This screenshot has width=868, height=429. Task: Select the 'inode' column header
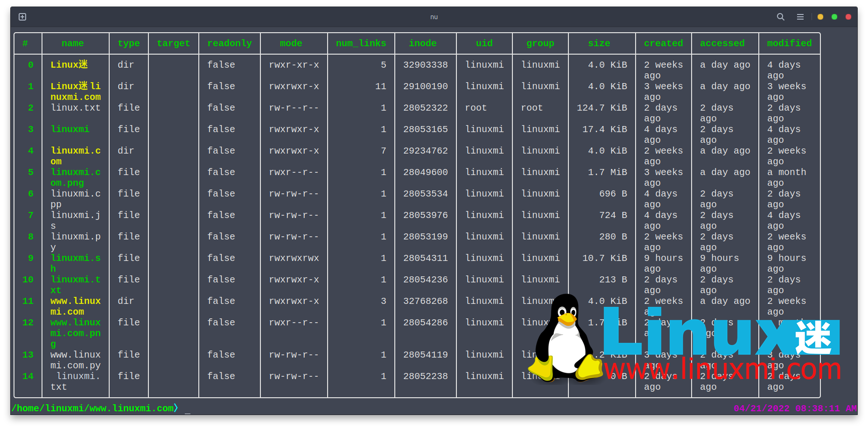[423, 43]
